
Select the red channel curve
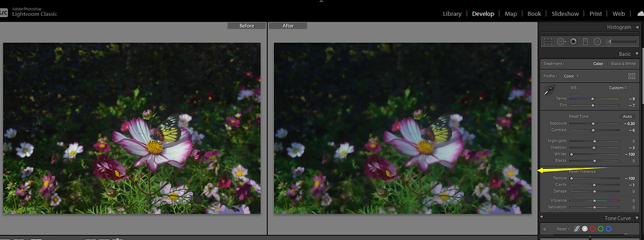(x=593, y=229)
